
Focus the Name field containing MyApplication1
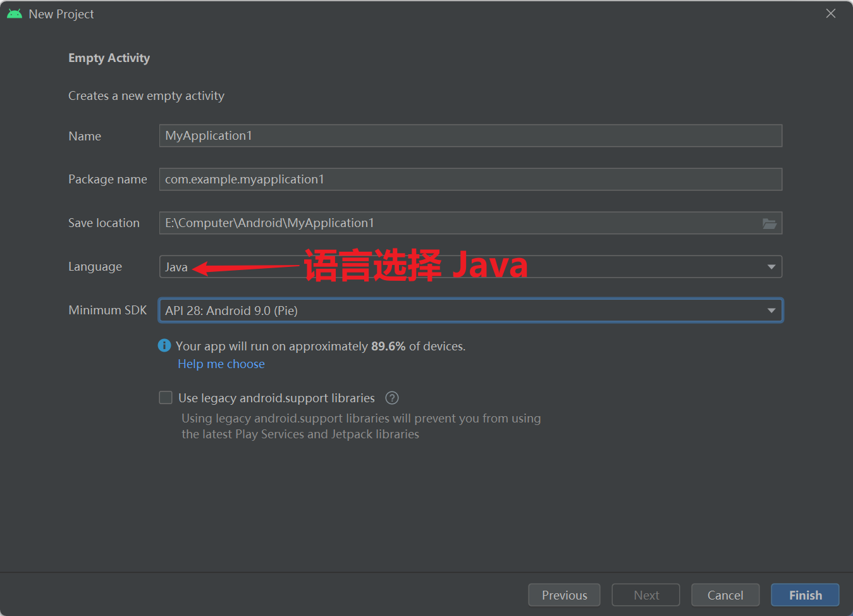470,136
